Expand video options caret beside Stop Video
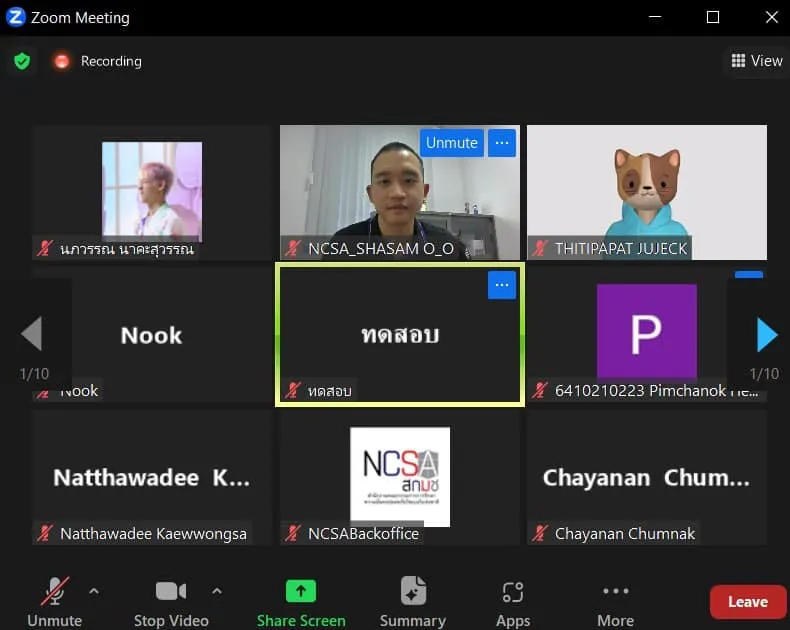Screen dimensions: 790x630 [217, 591]
